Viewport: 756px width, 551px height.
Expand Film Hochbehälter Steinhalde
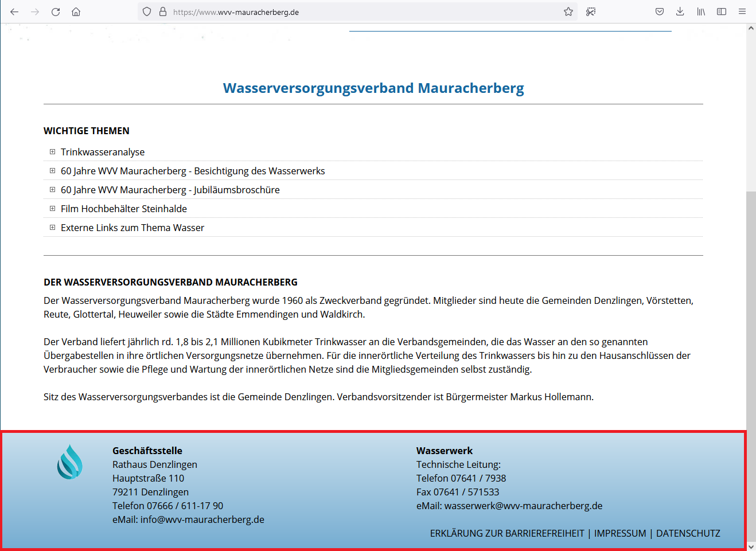tap(124, 209)
